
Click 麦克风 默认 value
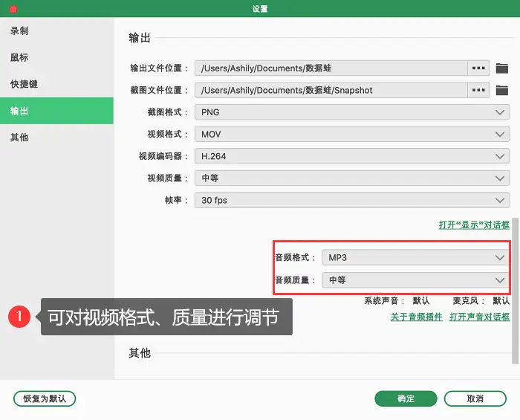(x=501, y=301)
